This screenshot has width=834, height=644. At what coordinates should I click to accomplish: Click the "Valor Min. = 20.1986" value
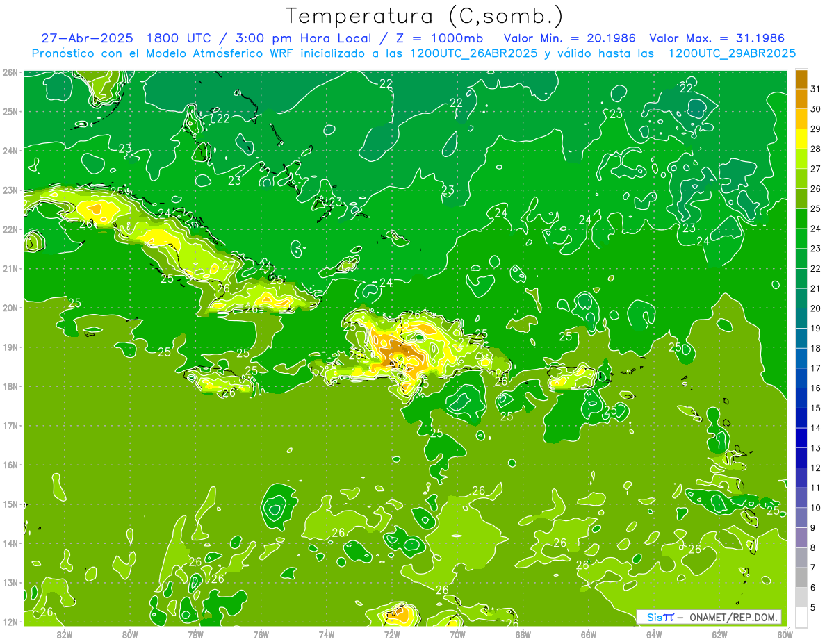570,38
